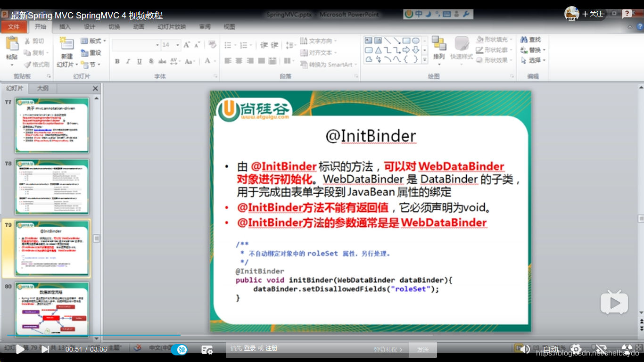Decrease indent level
This screenshot has width=644, height=362.
264,45
